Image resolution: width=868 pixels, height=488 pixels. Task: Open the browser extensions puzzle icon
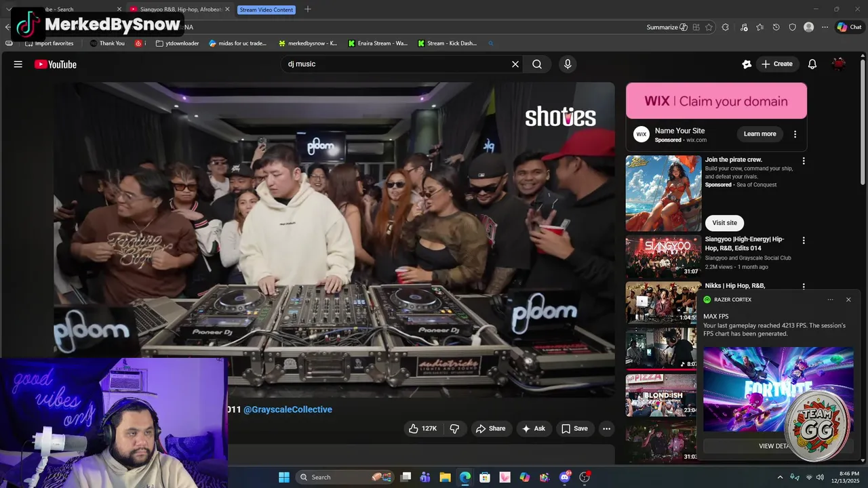(x=726, y=27)
